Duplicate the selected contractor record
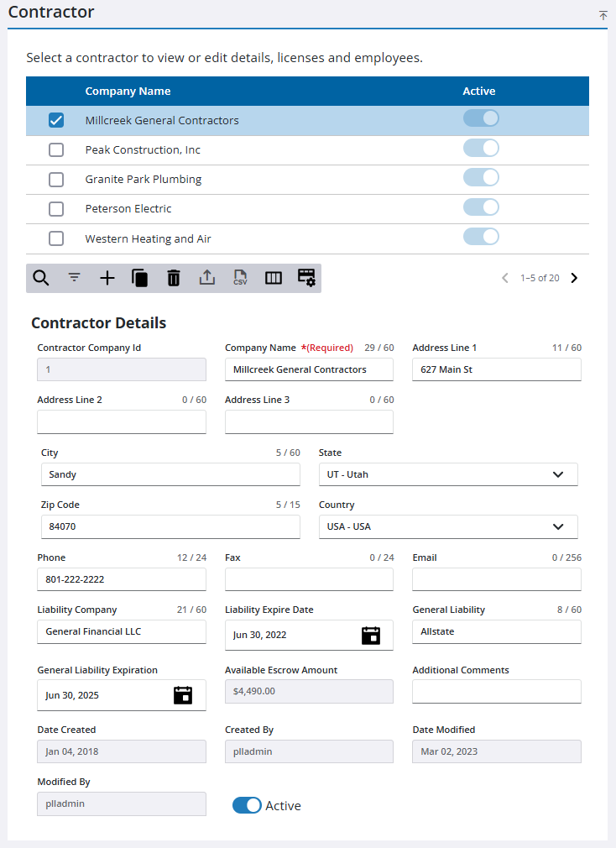 (139, 277)
